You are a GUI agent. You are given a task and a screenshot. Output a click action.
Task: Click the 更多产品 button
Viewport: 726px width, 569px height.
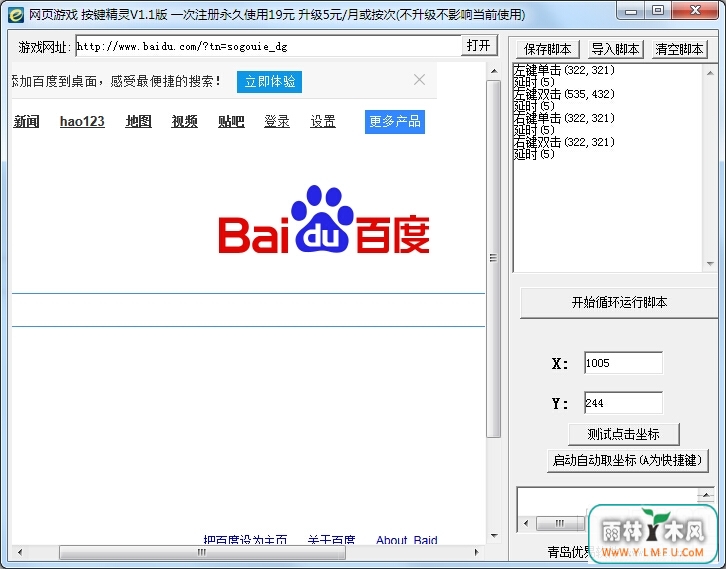(395, 122)
